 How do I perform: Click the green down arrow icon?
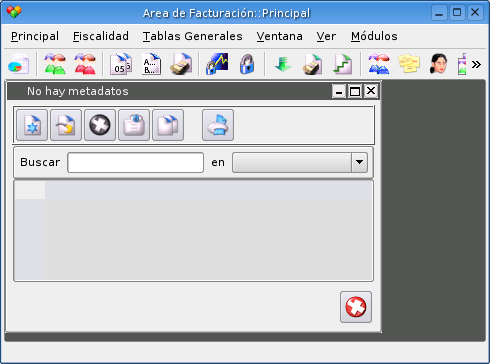[x=283, y=64]
